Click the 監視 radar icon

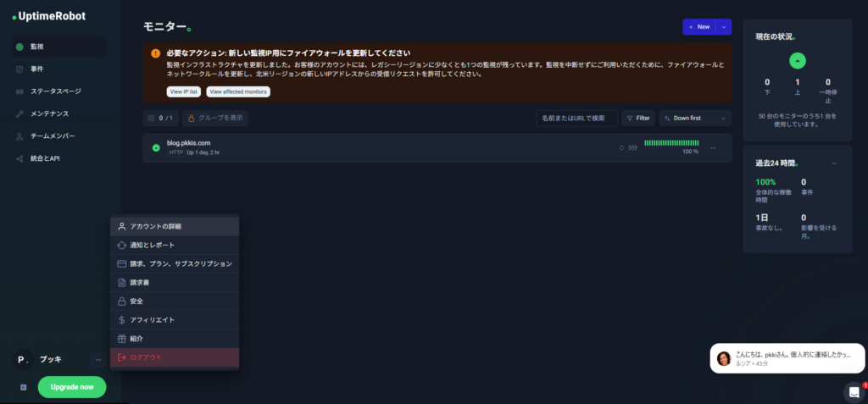19,47
